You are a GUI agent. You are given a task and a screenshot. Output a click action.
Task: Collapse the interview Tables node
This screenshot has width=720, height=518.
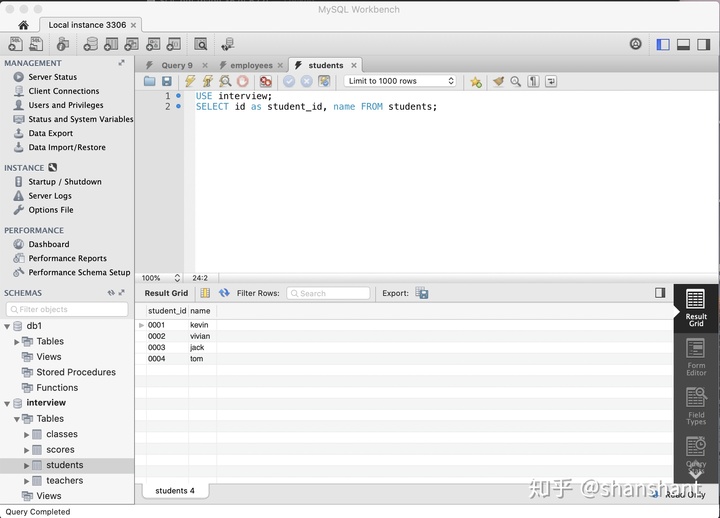(x=17, y=419)
